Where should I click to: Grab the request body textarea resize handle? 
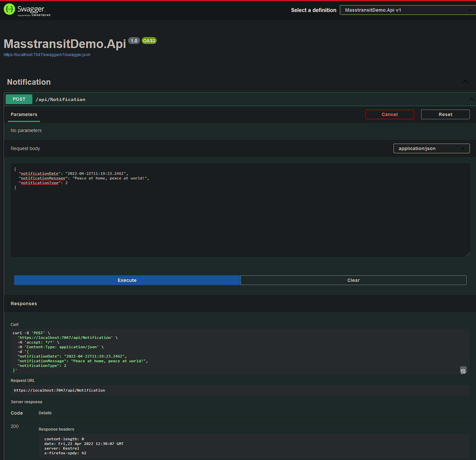(x=468, y=254)
